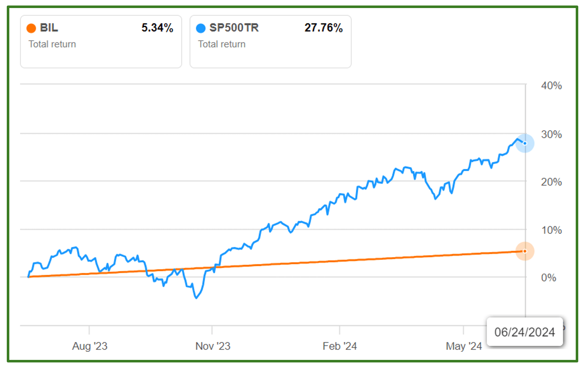
Task: Click the 0% y-axis label
Action: [x=549, y=278]
